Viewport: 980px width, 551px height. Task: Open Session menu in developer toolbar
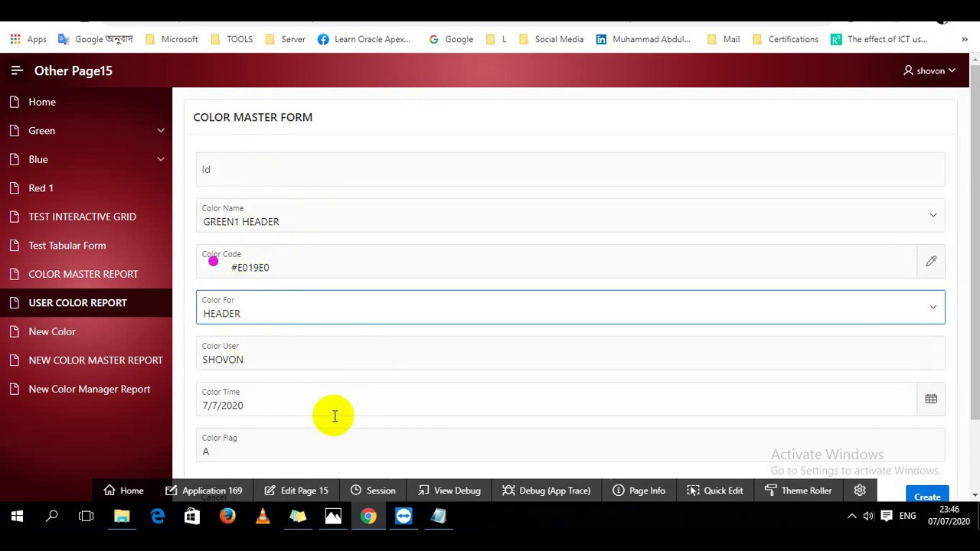373,491
